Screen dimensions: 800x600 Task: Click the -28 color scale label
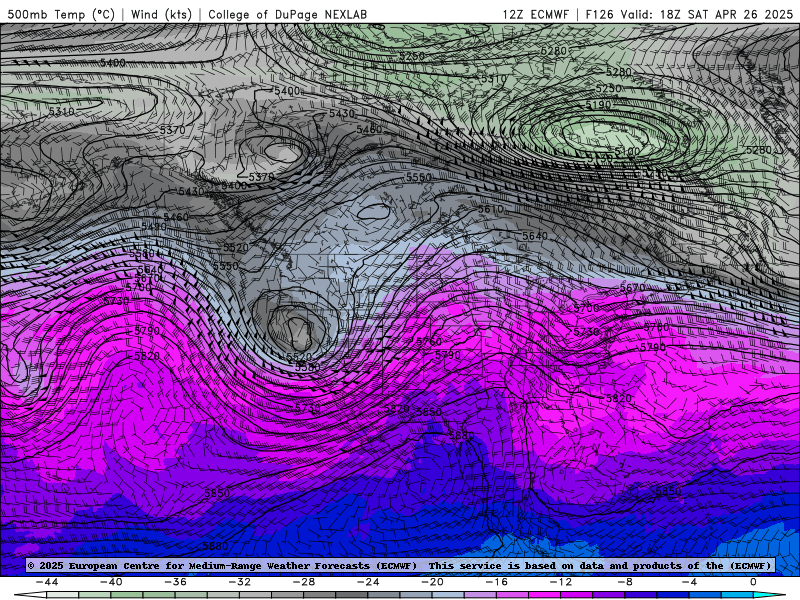[x=304, y=582]
